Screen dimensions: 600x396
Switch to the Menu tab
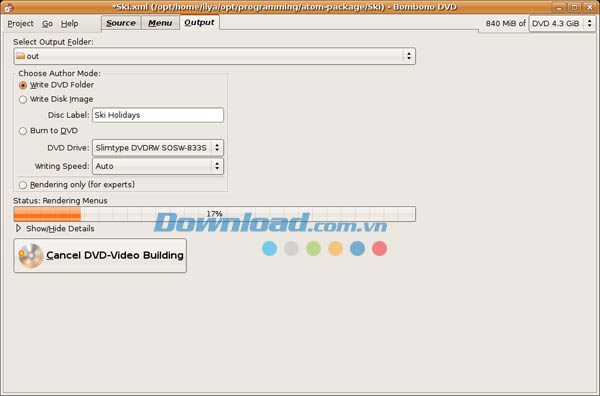(x=160, y=23)
